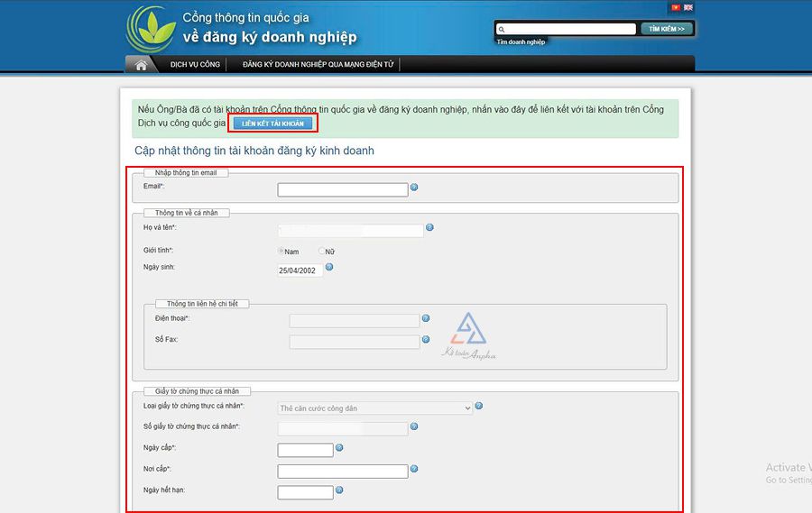Select the Nữ gender radio button

pyautogui.click(x=322, y=251)
